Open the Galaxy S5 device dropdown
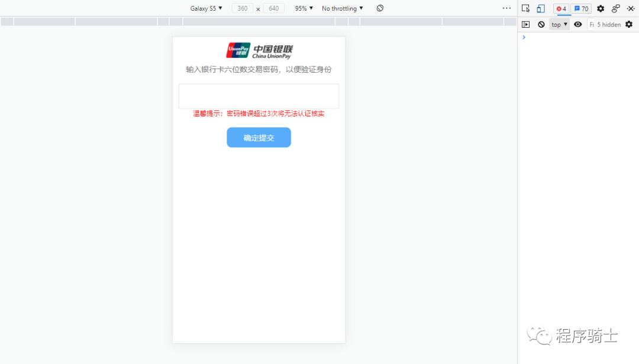Screen dimensions: 639x364 (205, 8)
